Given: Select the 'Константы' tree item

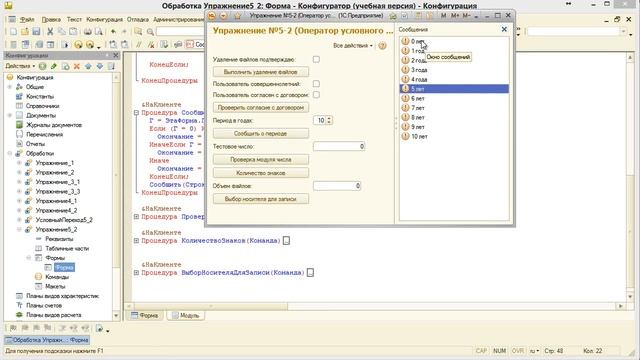Looking at the screenshot, I should click(40, 96).
